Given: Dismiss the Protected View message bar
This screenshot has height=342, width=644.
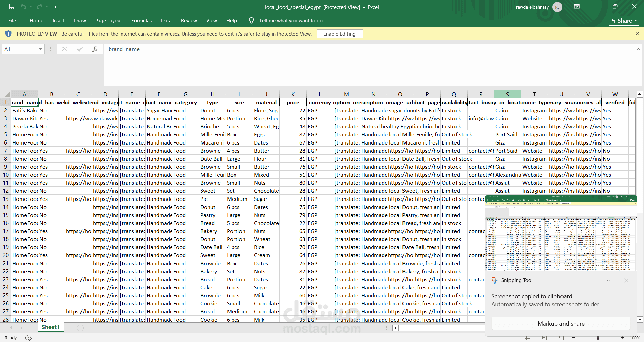Looking at the screenshot, I should pyautogui.click(x=637, y=34).
